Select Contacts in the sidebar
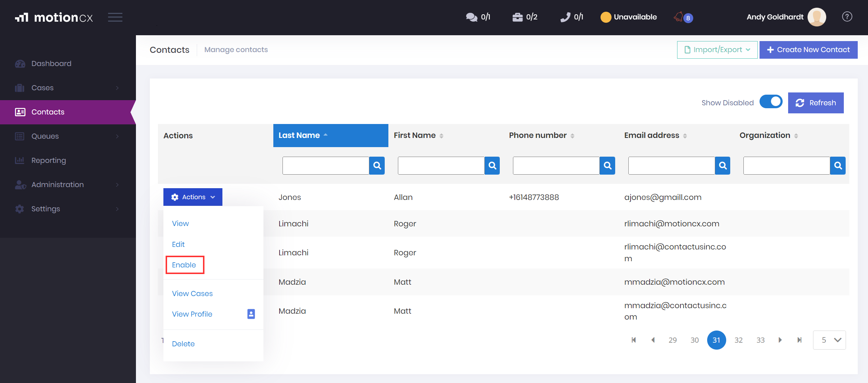Image resolution: width=868 pixels, height=383 pixels. tap(68, 112)
